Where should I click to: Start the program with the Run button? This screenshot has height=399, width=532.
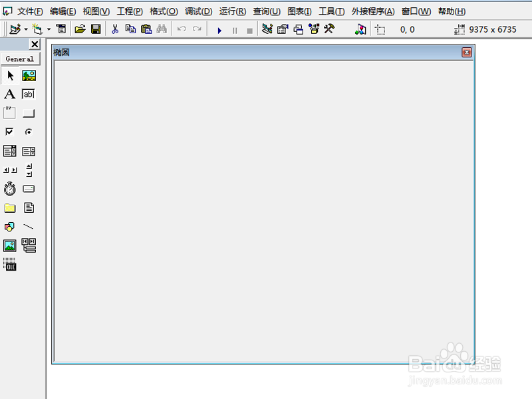click(x=219, y=31)
